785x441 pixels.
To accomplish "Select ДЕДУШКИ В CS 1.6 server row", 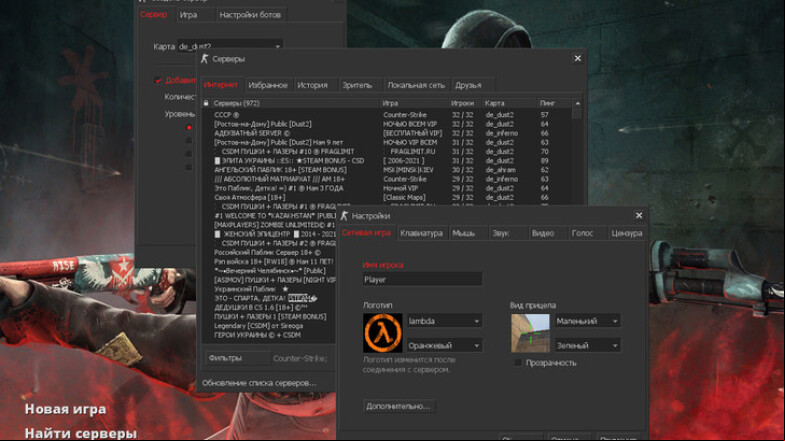I will 269,307.
